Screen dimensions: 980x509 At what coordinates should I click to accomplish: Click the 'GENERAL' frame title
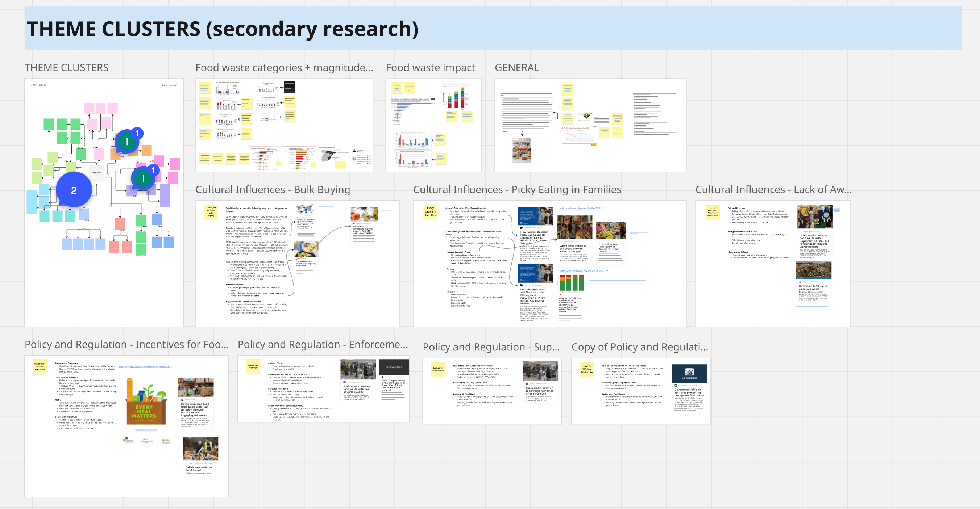click(516, 68)
